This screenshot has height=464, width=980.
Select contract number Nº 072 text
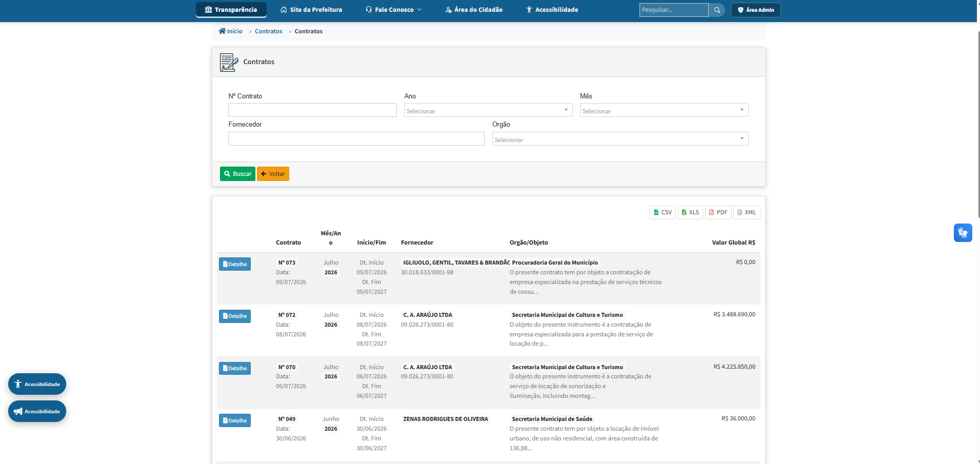pos(287,315)
